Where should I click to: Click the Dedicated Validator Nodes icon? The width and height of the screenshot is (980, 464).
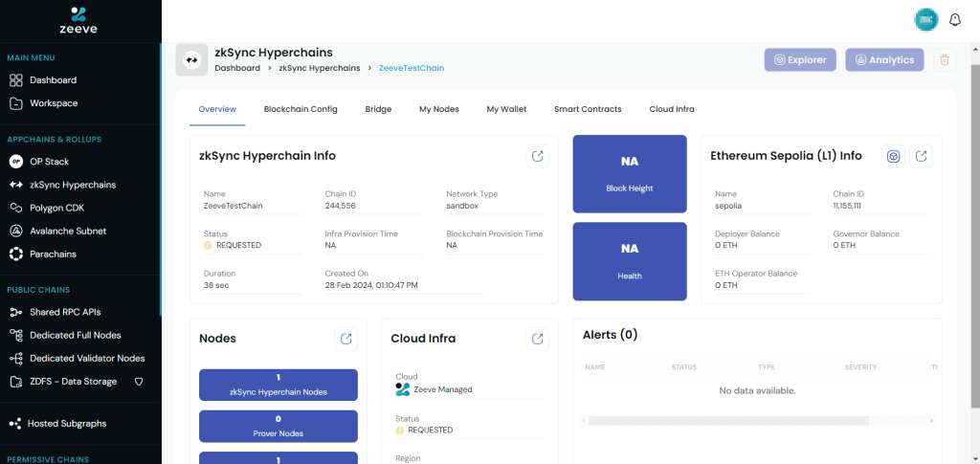(x=16, y=359)
